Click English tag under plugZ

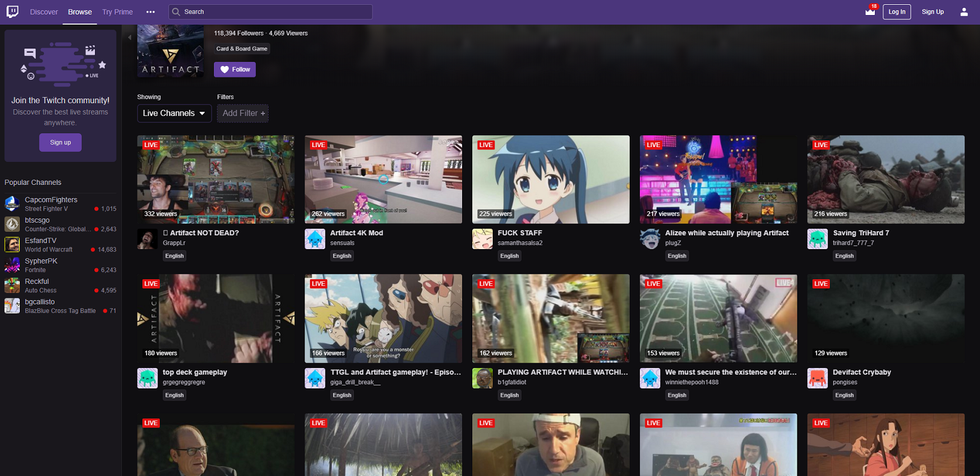tap(677, 256)
